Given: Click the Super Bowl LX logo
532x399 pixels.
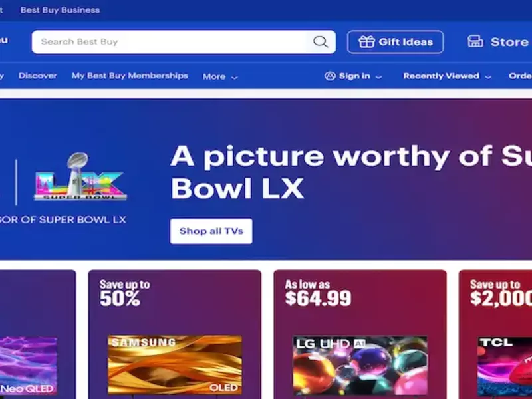Looking at the screenshot, I should (x=80, y=176).
